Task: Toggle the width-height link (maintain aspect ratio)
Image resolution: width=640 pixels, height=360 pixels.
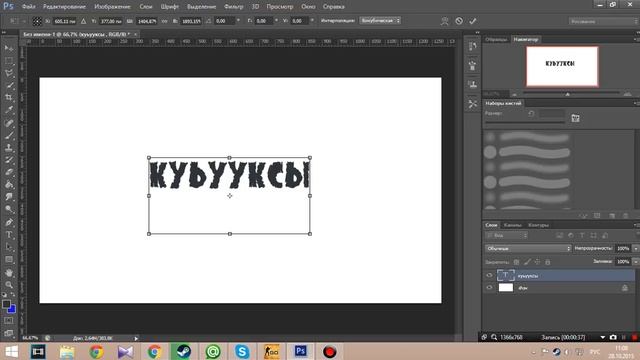Action: coord(164,21)
